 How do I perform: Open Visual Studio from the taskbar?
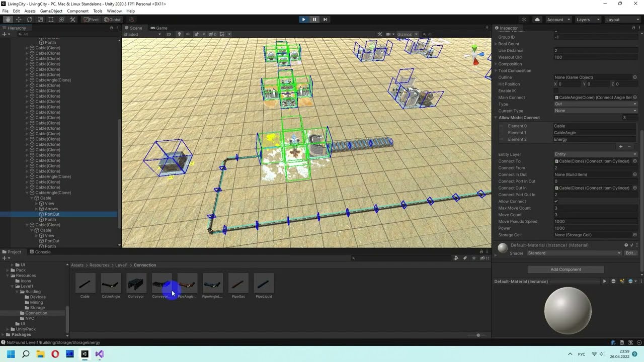click(99, 354)
